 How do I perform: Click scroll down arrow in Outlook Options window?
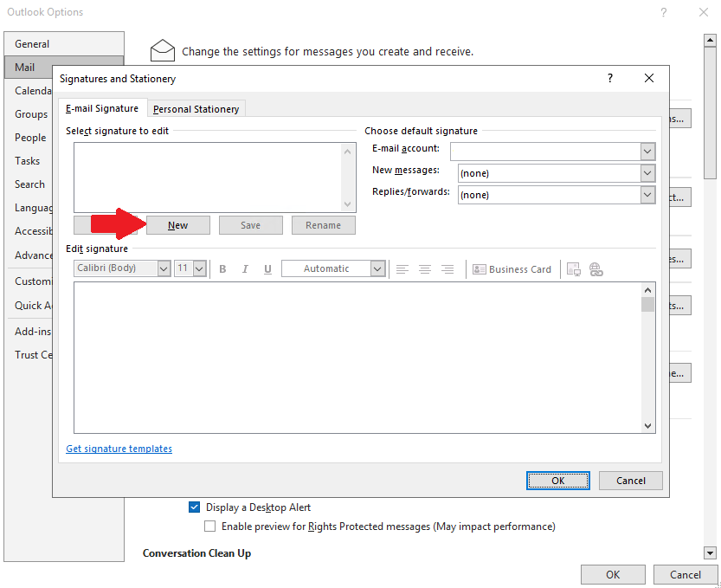(x=711, y=553)
